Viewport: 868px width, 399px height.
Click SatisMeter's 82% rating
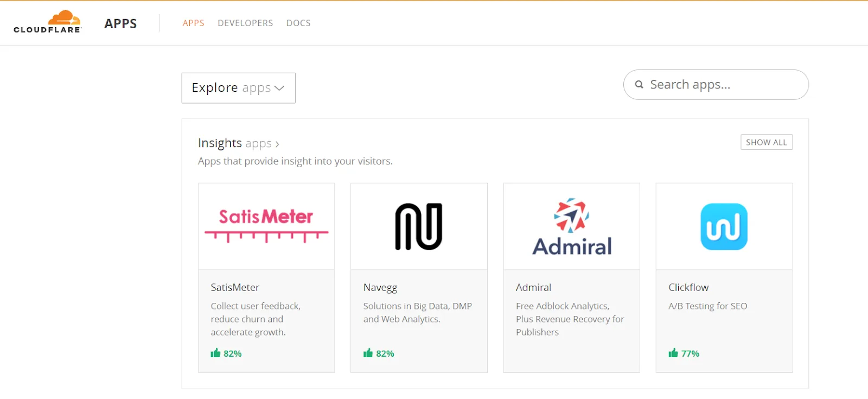coord(233,353)
